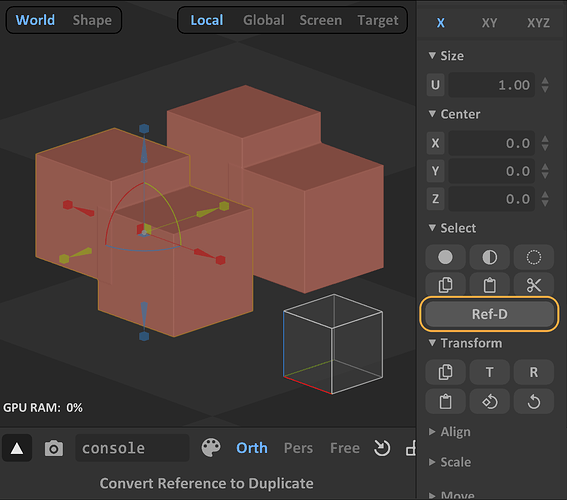This screenshot has width=567, height=500.
Task: Enable Pers camera projection
Action: [x=298, y=448]
